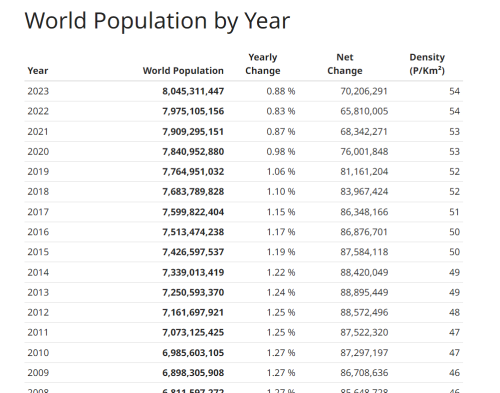The image size is (500, 393).
Task: Click density value 46 in 2009 row
Action: pyautogui.click(x=454, y=373)
